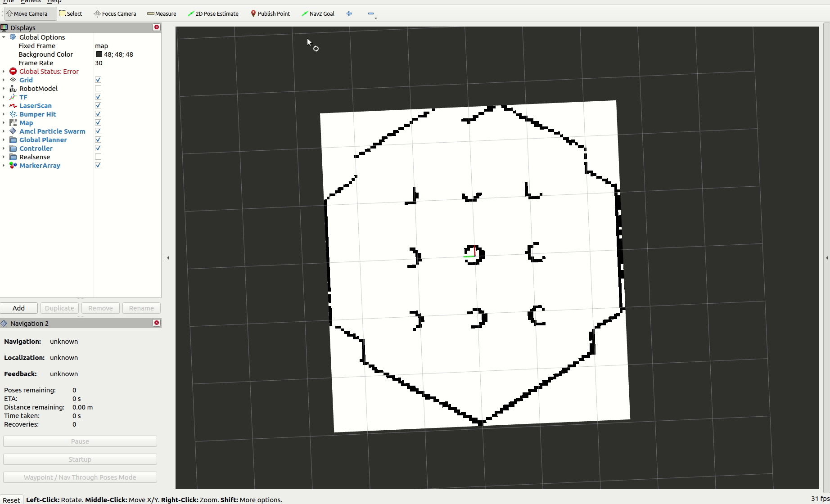This screenshot has height=504, width=830.
Task: Toggle the LaserScan display checkbox
Action: (98, 105)
